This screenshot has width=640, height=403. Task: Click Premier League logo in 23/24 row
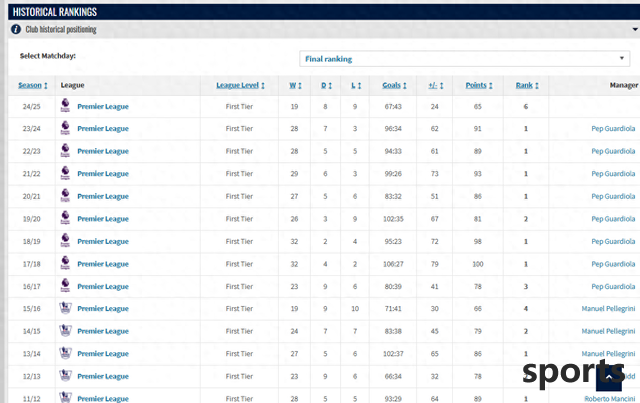point(65,128)
